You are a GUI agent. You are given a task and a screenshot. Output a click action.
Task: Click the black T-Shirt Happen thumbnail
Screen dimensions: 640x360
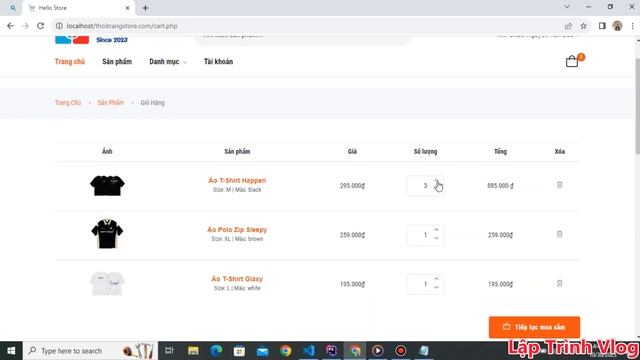(x=107, y=186)
